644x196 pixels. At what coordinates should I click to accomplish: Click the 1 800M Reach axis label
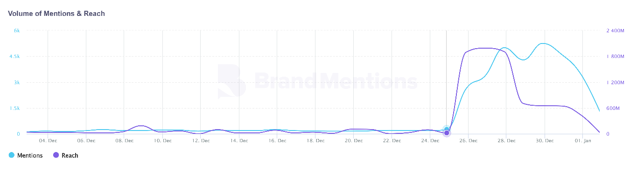pyautogui.click(x=616, y=57)
